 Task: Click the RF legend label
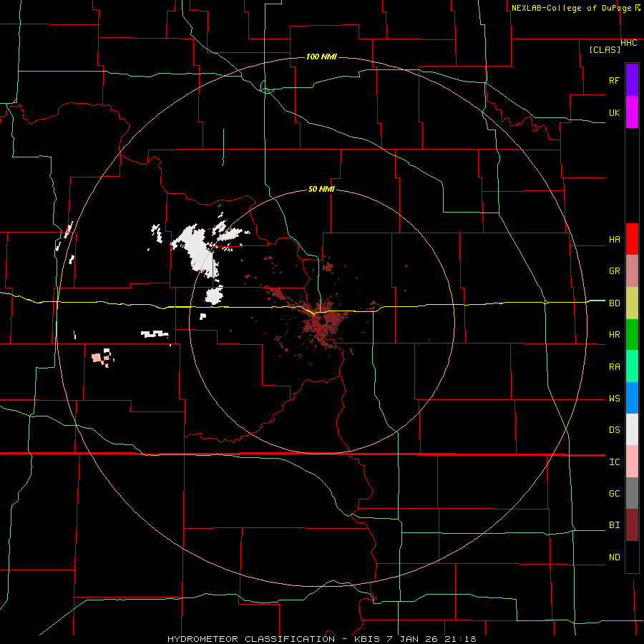click(x=615, y=80)
